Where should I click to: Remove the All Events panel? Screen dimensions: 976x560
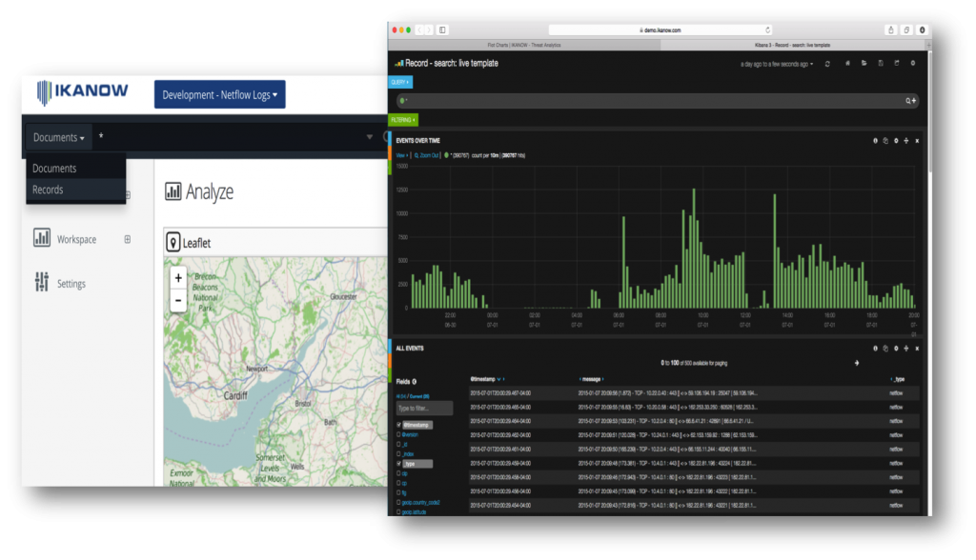pos(917,349)
